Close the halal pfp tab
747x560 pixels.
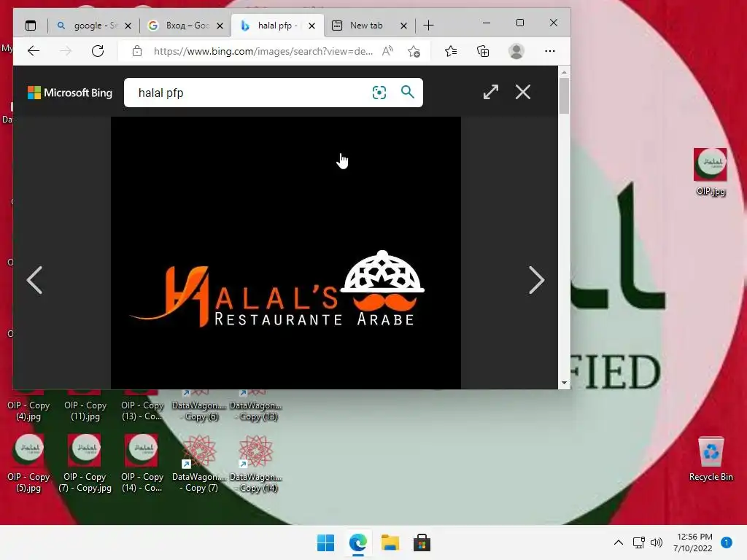pyautogui.click(x=311, y=26)
